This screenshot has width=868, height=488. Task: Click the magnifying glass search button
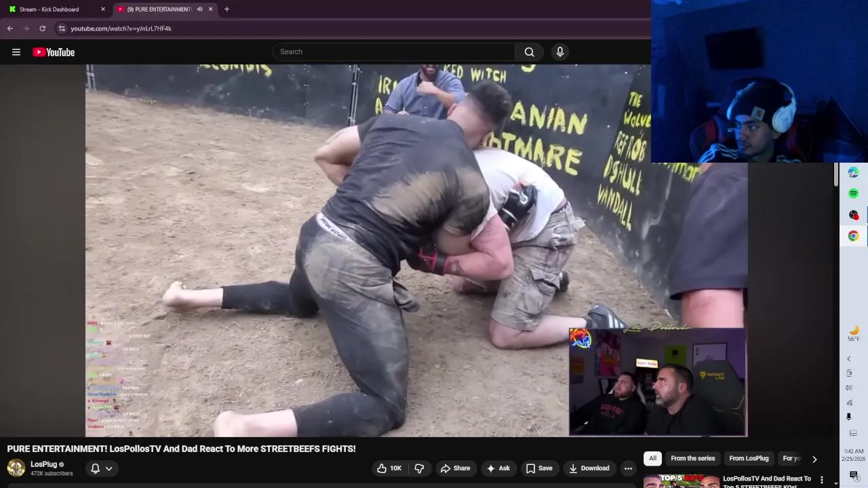coord(529,52)
